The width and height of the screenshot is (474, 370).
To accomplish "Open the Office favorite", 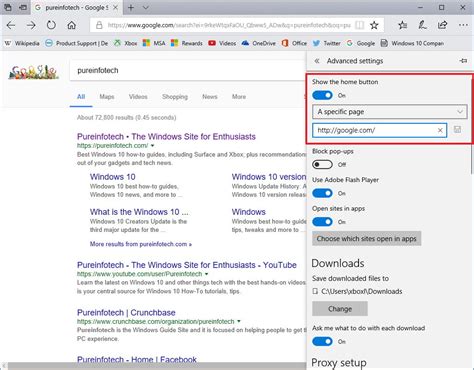I will click(294, 43).
